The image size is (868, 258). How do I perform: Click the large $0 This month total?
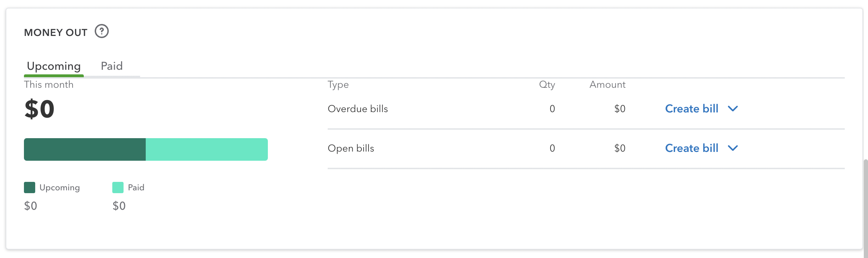(x=39, y=109)
